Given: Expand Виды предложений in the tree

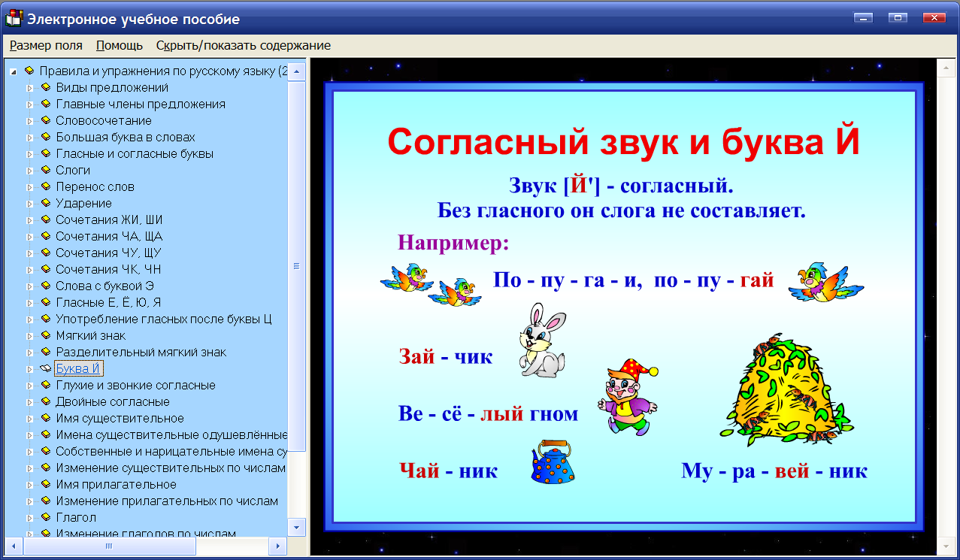Looking at the screenshot, I should (x=32, y=87).
